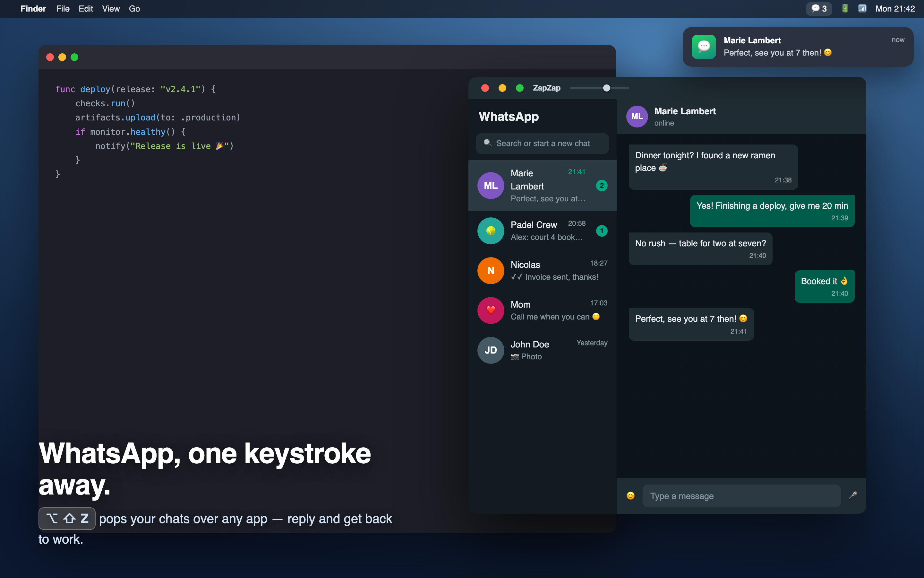The image size is (924, 578).
Task: Click the 'Perfect, see you at 7 then!' chat message
Action: coord(691,324)
